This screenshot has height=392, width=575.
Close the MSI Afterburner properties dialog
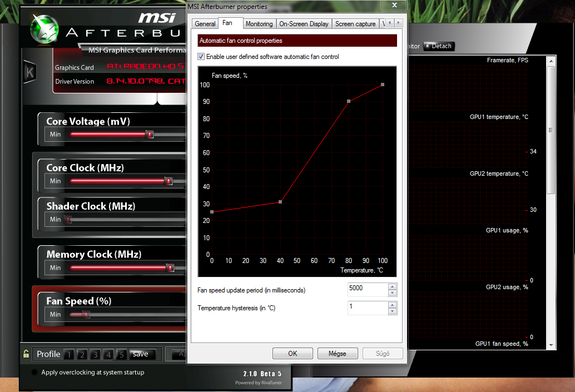(394, 5)
